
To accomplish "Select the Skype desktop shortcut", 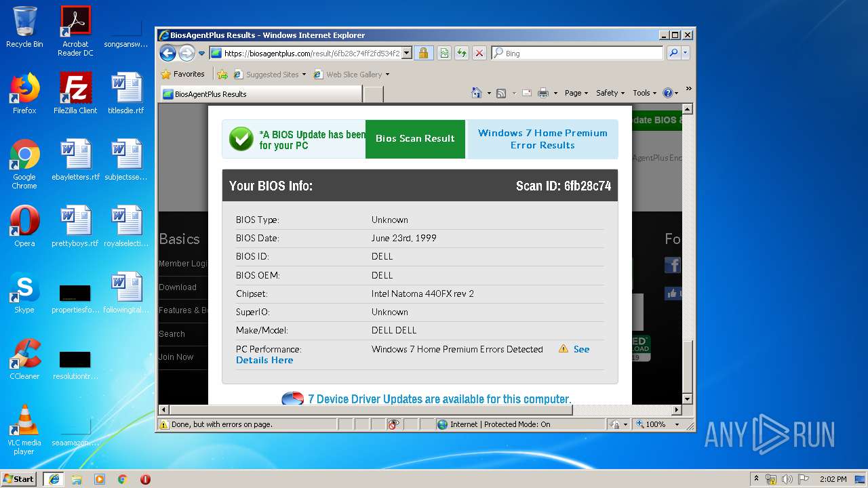I will 24,293.
